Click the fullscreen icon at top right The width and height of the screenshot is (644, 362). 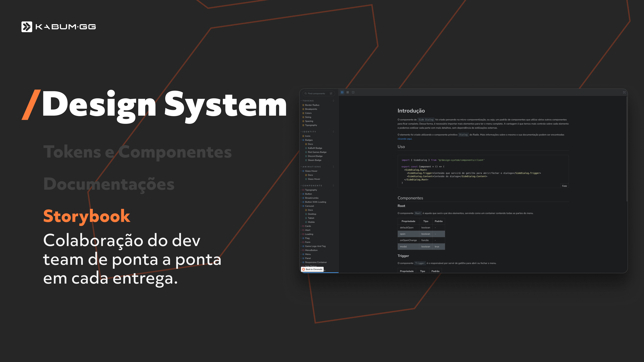coord(624,92)
